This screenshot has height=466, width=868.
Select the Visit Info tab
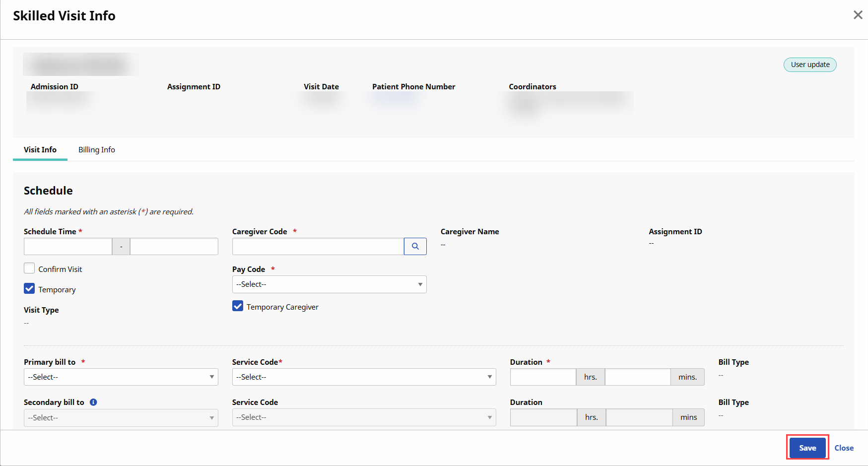point(40,150)
